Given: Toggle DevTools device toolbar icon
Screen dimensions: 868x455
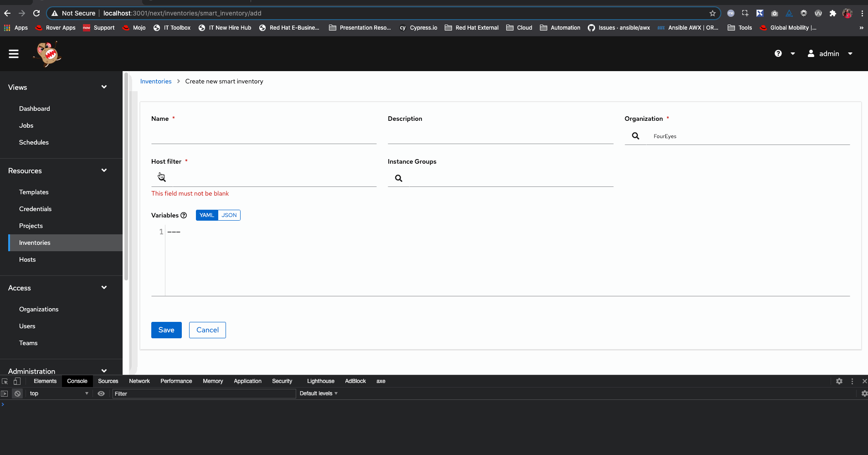Looking at the screenshot, I should (x=17, y=381).
